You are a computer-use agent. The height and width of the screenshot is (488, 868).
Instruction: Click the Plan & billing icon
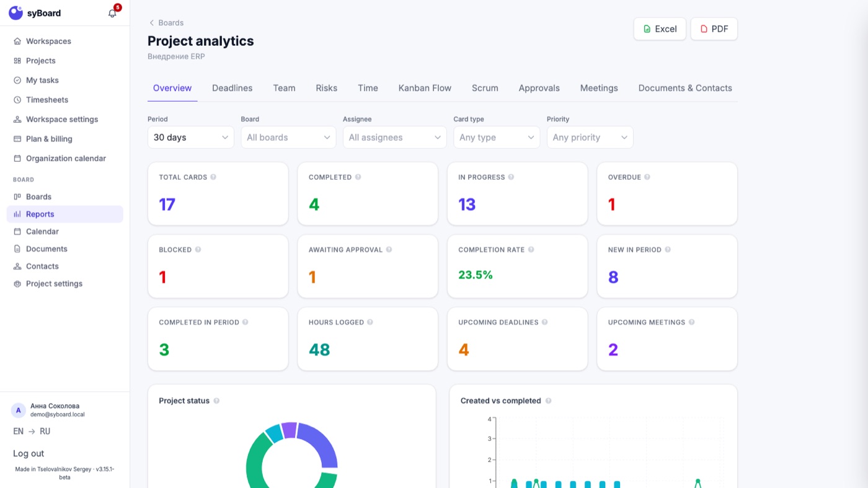click(x=17, y=139)
